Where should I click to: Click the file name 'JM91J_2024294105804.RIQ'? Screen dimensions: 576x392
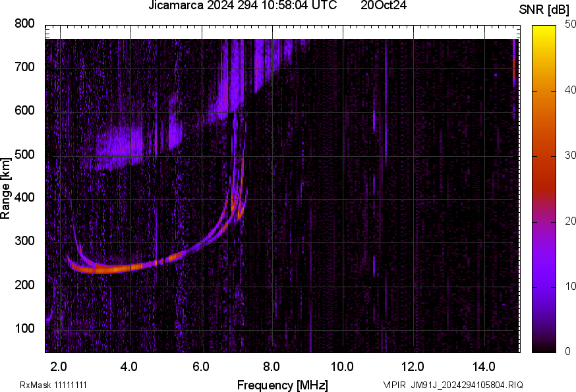click(x=467, y=385)
